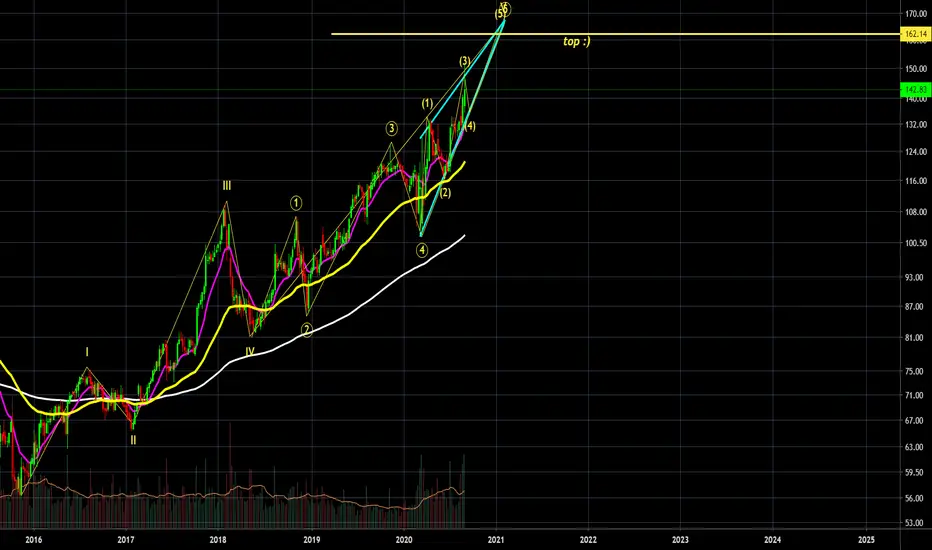The image size is (932, 550).
Task: Click the 2019 year label on time axis
Action: pos(311,540)
